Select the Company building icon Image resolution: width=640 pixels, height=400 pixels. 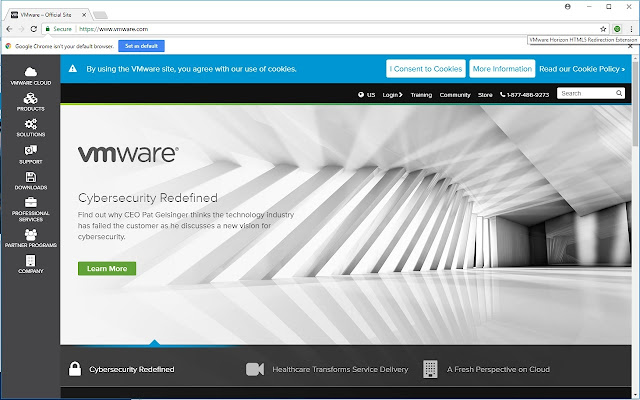coord(31,260)
